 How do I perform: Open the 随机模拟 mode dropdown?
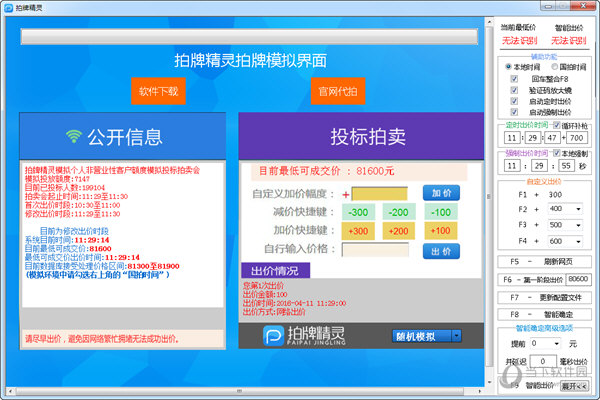click(x=456, y=336)
